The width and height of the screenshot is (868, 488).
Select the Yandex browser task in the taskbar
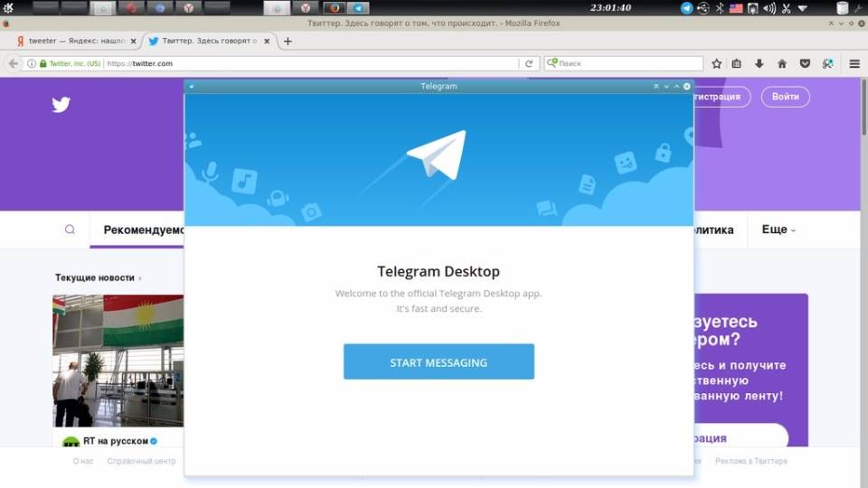click(x=305, y=8)
